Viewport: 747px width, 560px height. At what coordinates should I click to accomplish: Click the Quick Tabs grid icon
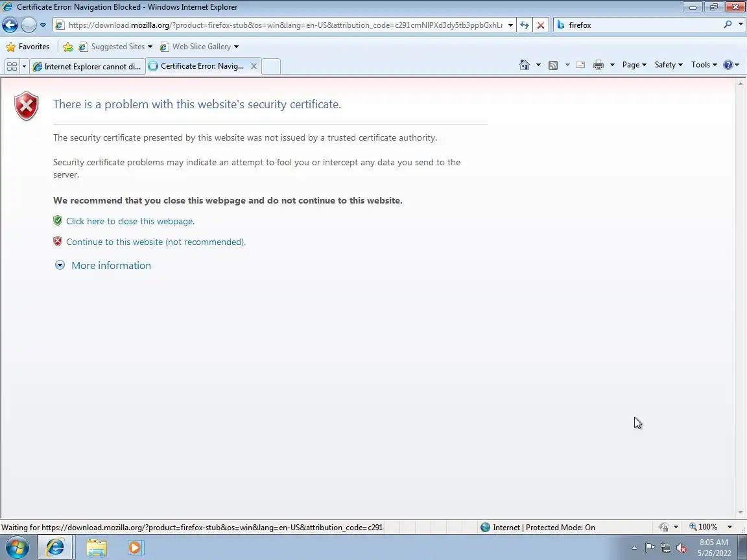[12, 66]
